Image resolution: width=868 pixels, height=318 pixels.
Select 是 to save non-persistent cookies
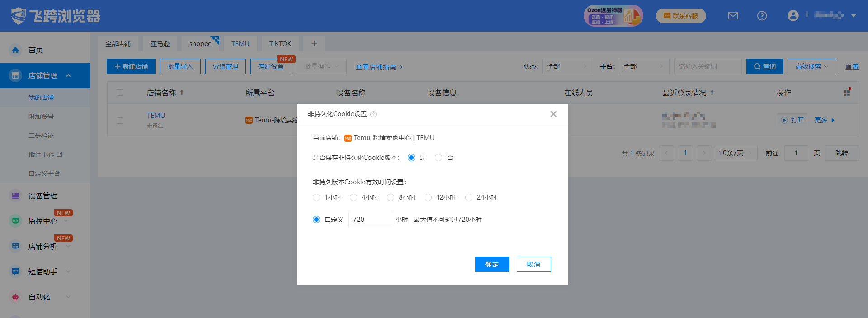[411, 158]
